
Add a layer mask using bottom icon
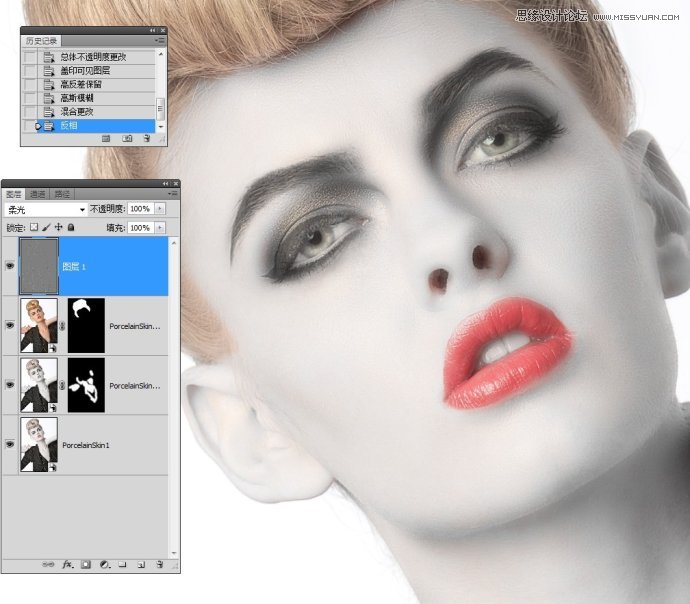(86, 565)
